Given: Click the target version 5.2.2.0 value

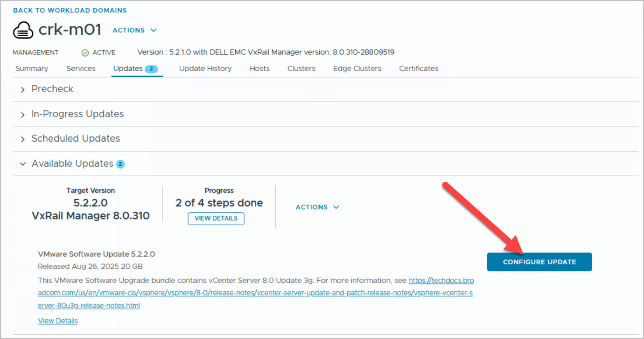Looking at the screenshot, I should [x=91, y=203].
